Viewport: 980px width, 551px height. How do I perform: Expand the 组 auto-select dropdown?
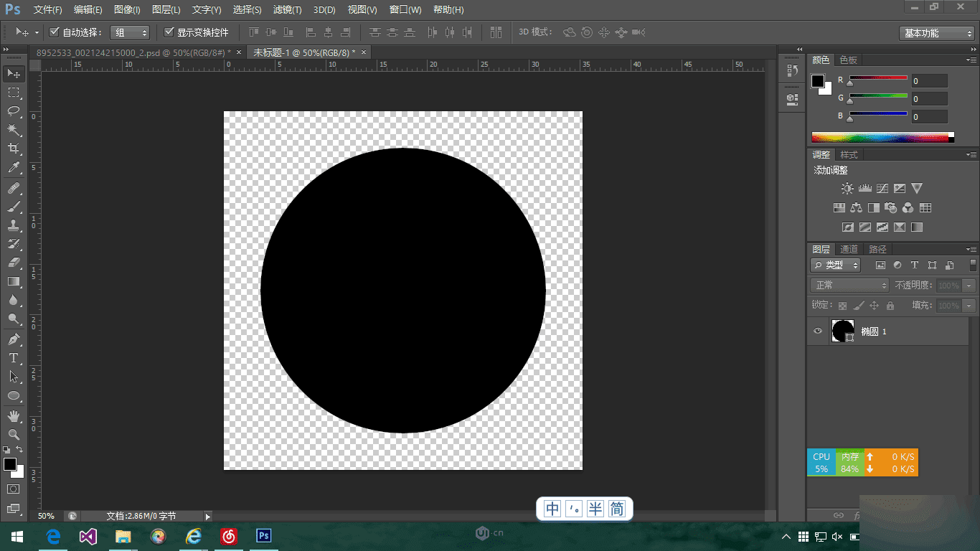click(x=131, y=32)
